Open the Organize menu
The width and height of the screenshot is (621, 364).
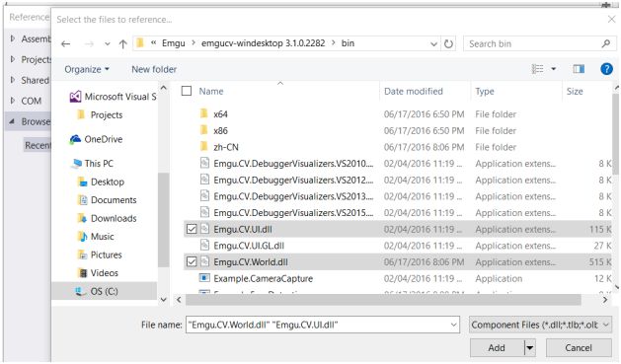click(87, 69)
